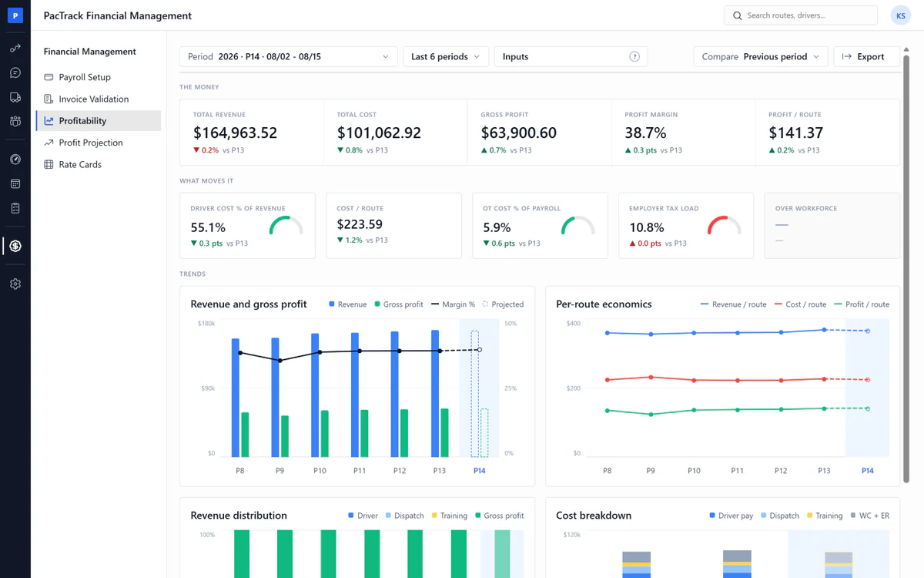This screenshot has width=924, height=578.
Task: Open the Total Revenue card
Action: coord(252,132)
